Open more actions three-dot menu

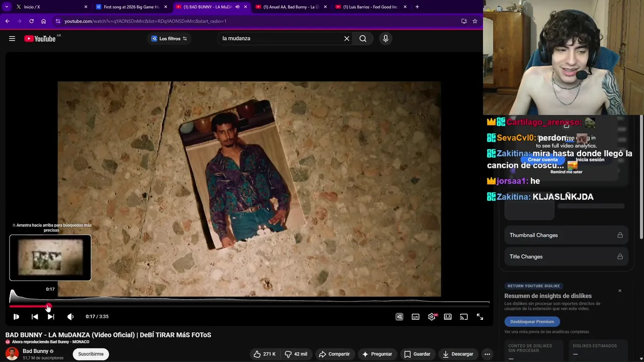click(x=487, y=354)
